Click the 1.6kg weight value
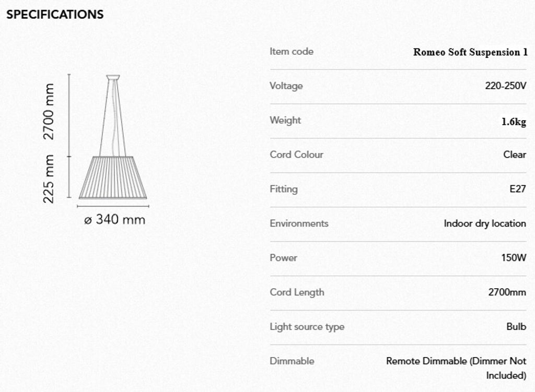 tap(514, 122)
